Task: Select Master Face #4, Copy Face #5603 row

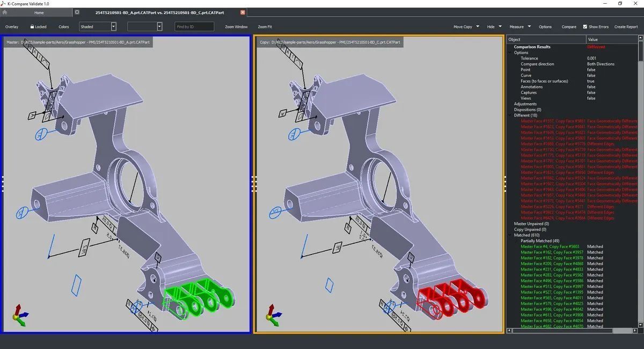Action: coord(572,246)
